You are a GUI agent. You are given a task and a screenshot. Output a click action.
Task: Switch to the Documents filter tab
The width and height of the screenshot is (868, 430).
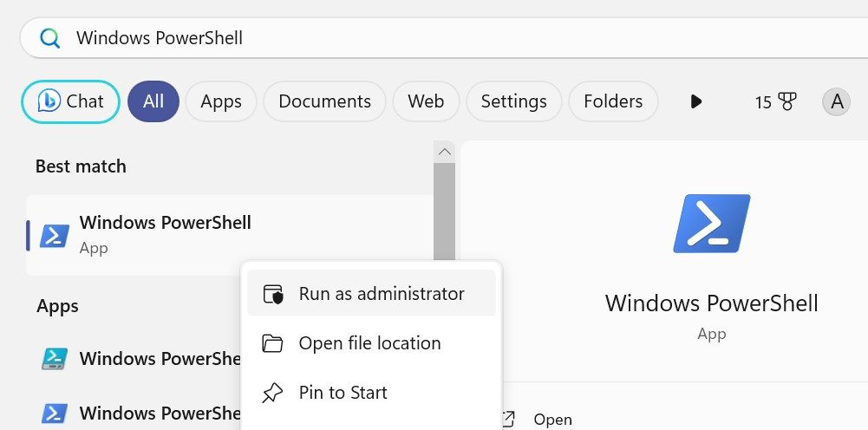323,101
